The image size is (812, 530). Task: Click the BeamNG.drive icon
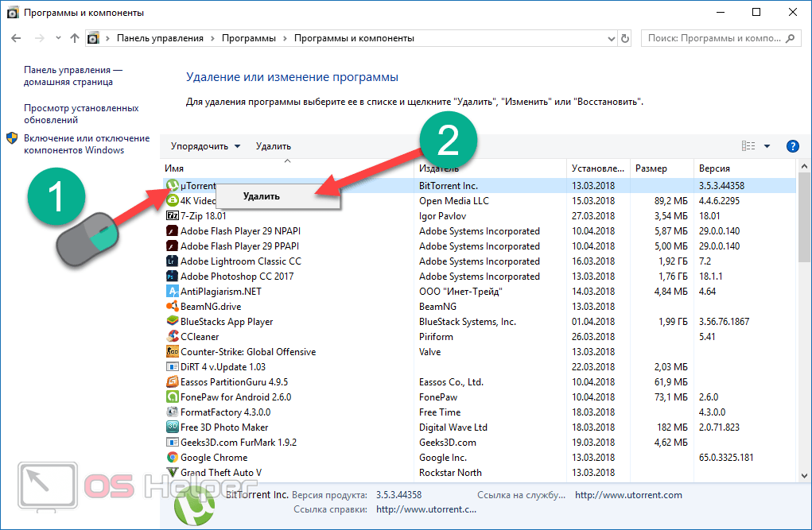pos(173,306)
